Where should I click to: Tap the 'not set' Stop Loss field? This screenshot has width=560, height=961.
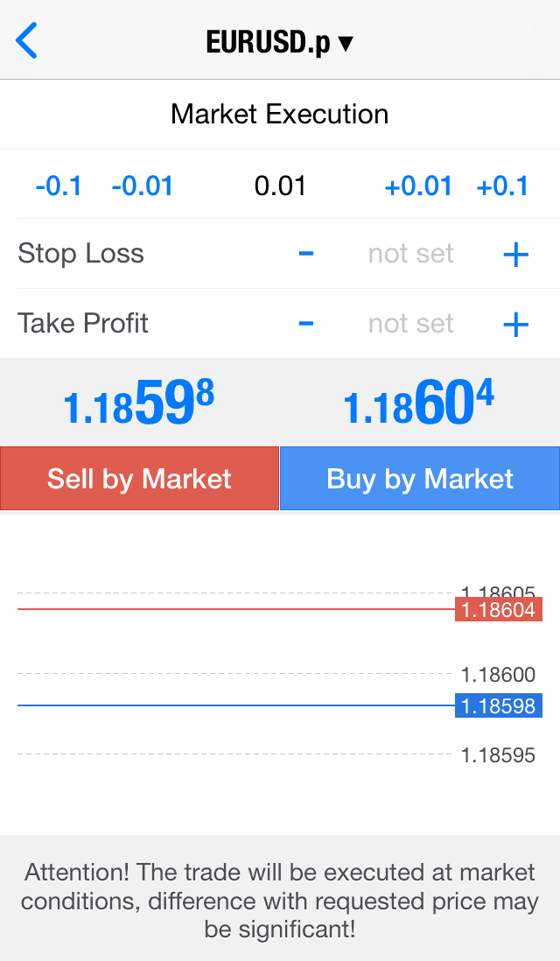(x=410, y=254)
